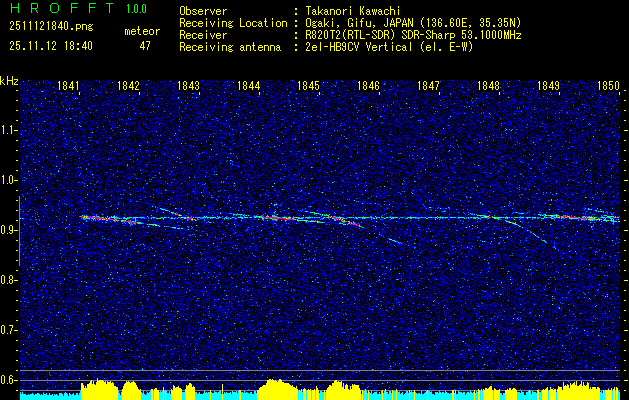629x400 pixels.
Task: Click the gray vertical range bar near 0.9 kHz
Action: pos(19,231)
